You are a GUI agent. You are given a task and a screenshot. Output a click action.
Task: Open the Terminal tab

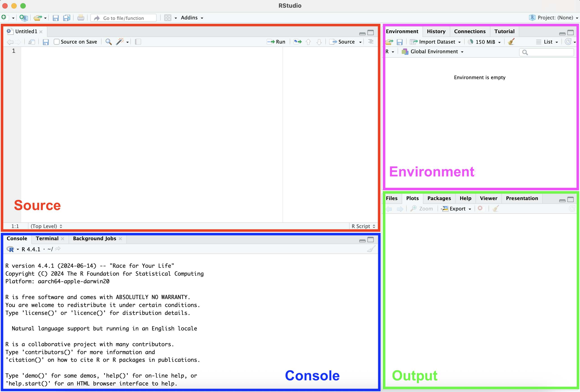coord(47,238)
